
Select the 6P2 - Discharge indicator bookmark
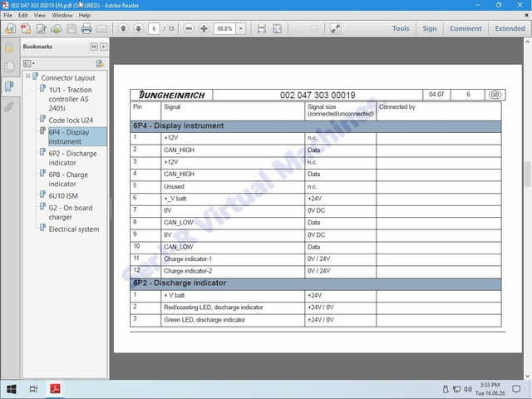[72, 158]
